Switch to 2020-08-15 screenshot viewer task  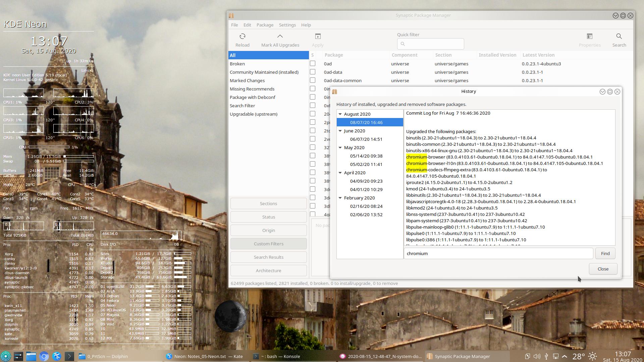tap(381, 356)
